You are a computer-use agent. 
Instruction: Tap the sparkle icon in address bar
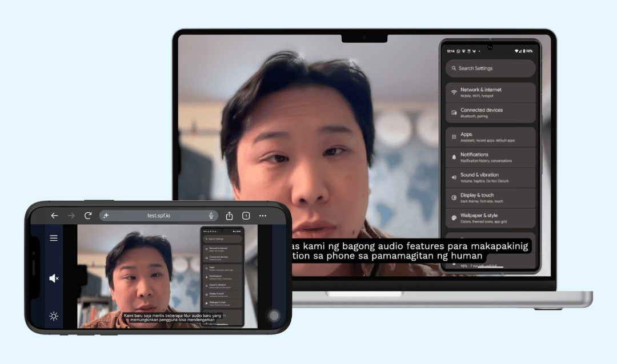tap(106, 216)
